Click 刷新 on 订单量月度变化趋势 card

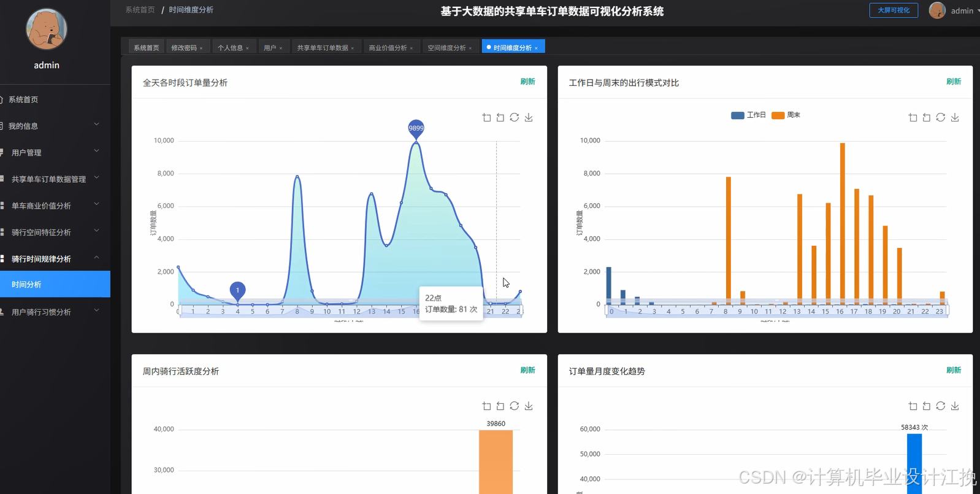pyautogui.click(x=954, y=370)
